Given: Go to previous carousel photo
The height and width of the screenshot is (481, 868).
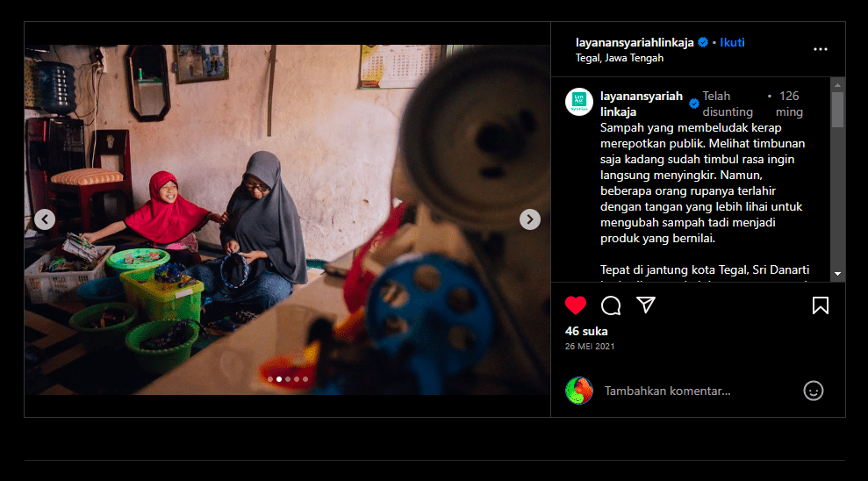Looking at the screenshot, I should pos(45,219).
